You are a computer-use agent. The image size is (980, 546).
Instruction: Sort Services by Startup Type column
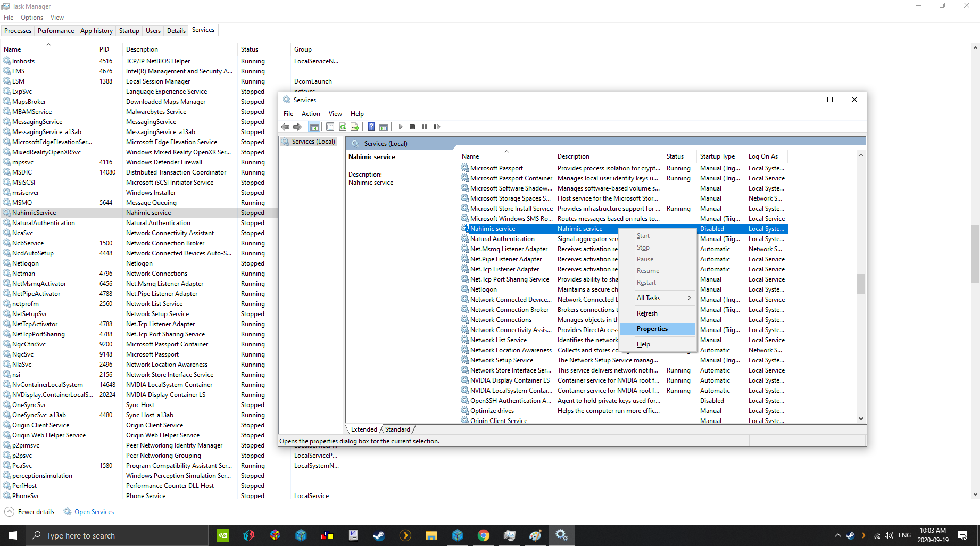click(x=720, y=156)
